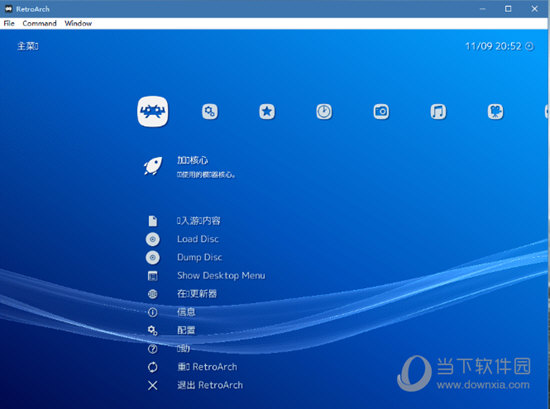Click the clock icon next to the time
This screenshot has width=550, height=409.
point(529,46)
